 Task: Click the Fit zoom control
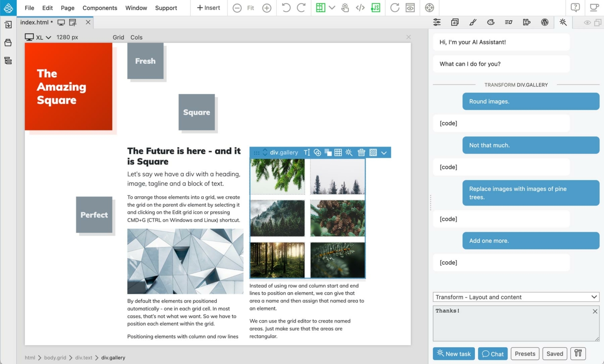tap(250, 8)
